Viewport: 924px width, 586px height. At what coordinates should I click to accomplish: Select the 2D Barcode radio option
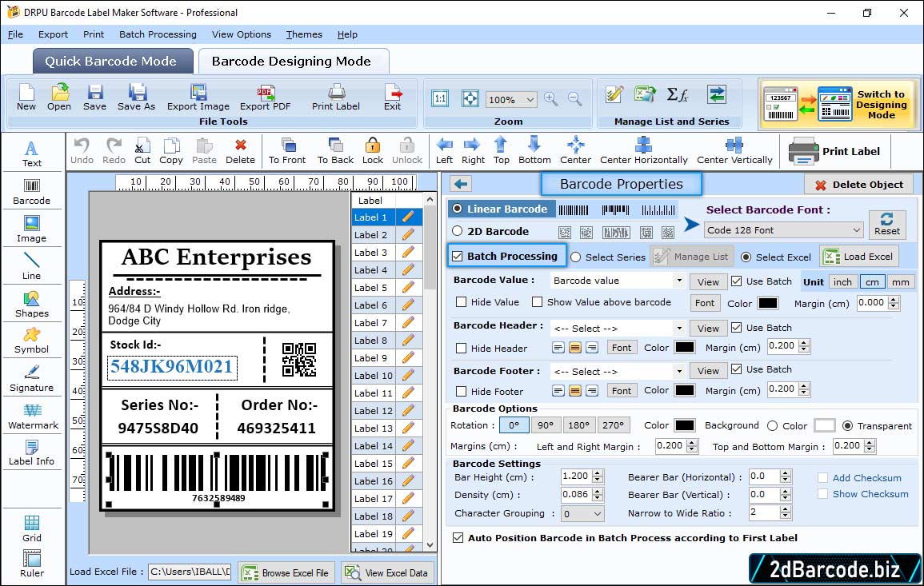[x=458, y=231]
